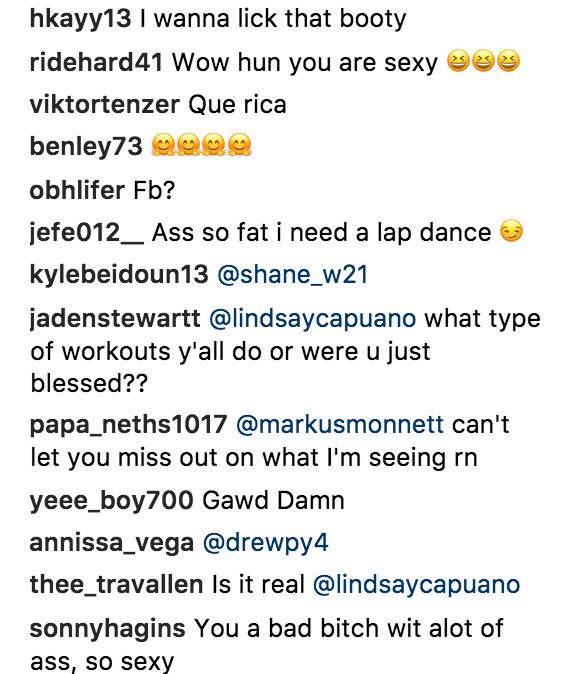Open ridehard41 username link
Image resolution: width=580 pixels, height=674 pixels.
[96, 62]
